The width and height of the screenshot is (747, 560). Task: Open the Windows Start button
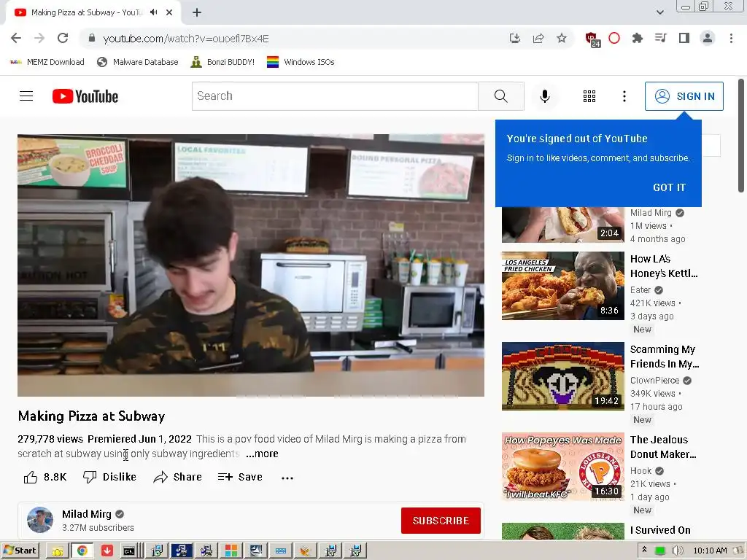click(x=20, y=551)
